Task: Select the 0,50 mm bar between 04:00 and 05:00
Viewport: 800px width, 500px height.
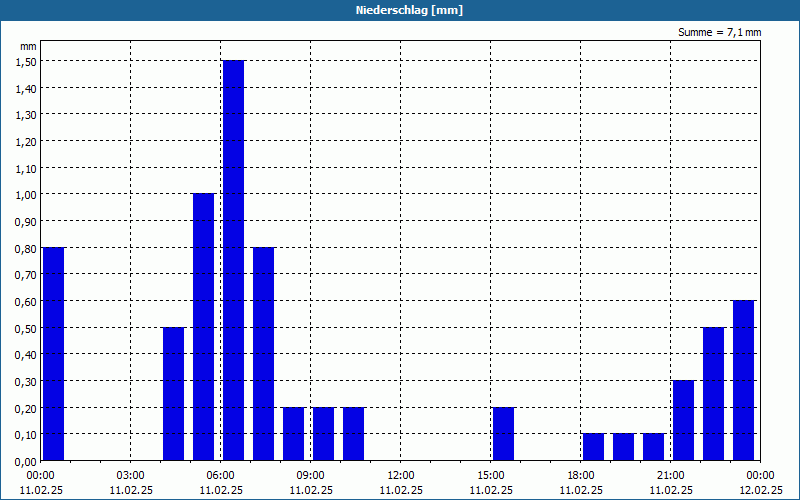Action: (x=173, y=394)
